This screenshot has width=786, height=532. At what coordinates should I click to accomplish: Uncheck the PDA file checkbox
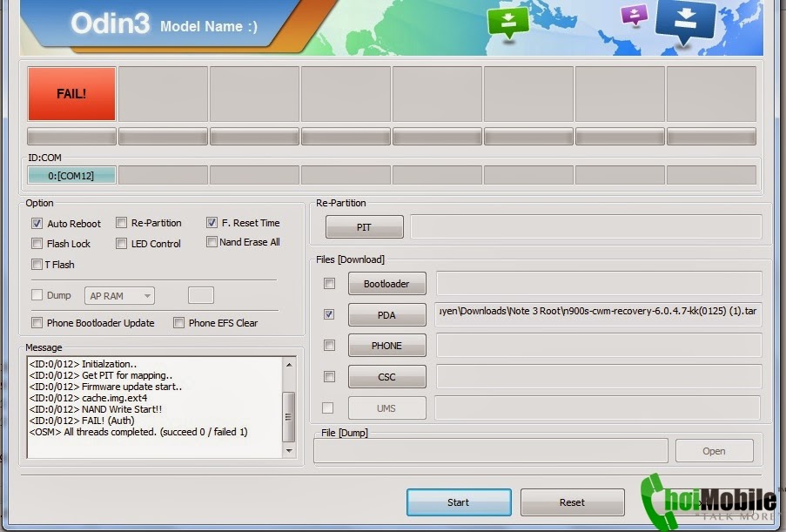[x=329, y=314]
